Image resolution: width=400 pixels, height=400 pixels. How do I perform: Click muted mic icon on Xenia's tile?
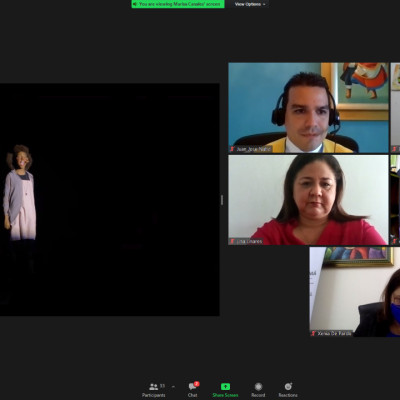(x=313, y=333)
